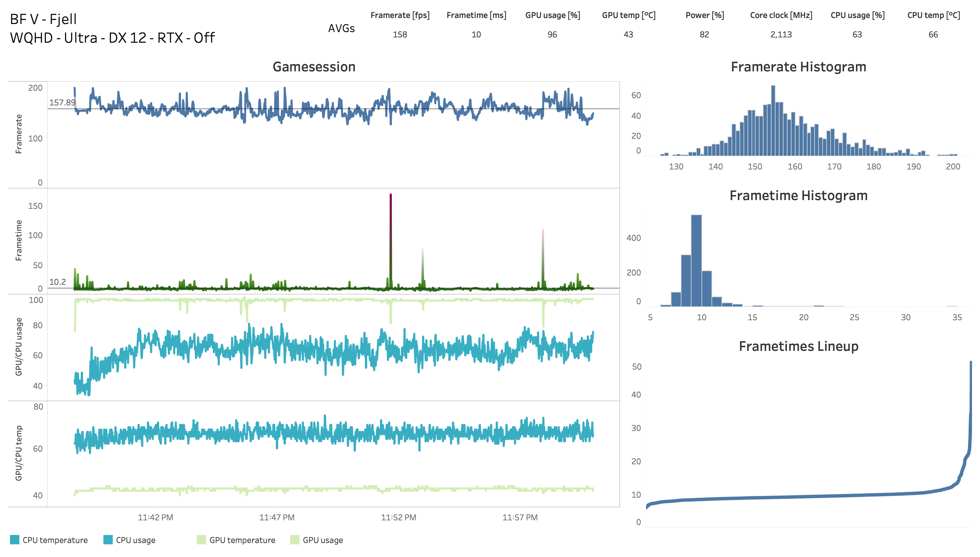Click the Frametime [ms] average header

pos(476,15)
